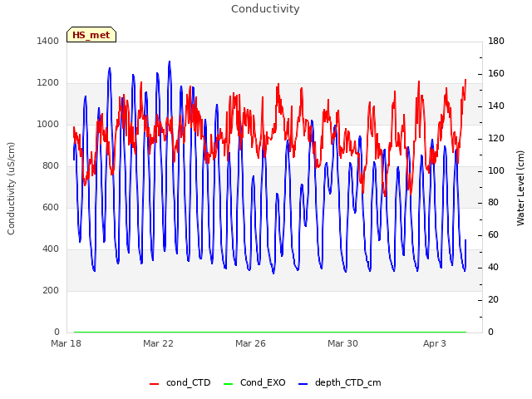Viewport: 532px width, 399px height.
Task: Click the Mar 30 x-axis label
Action: (x=342, y=343)
